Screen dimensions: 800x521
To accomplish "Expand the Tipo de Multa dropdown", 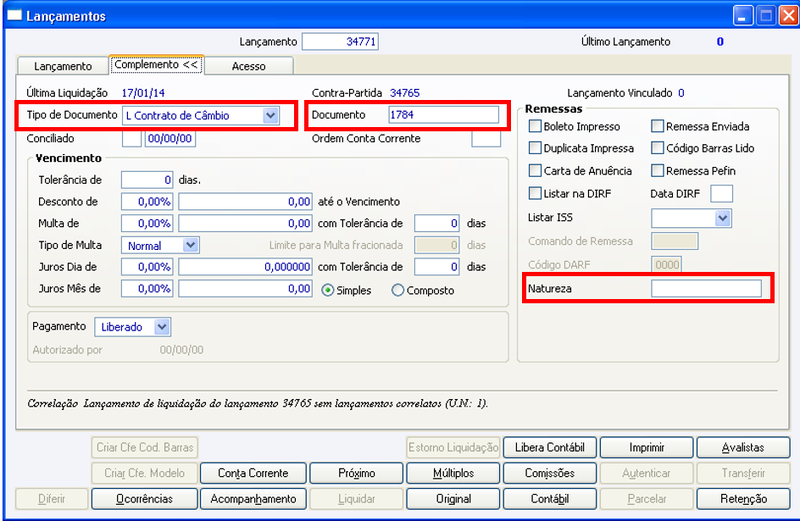I will click(190, 245).
